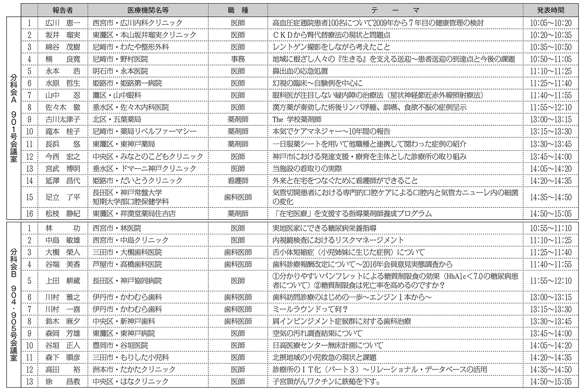Select reporter name 広川 恵一
Image resolution: width=584 pixels, height=392 pixels.
(63, 23)
